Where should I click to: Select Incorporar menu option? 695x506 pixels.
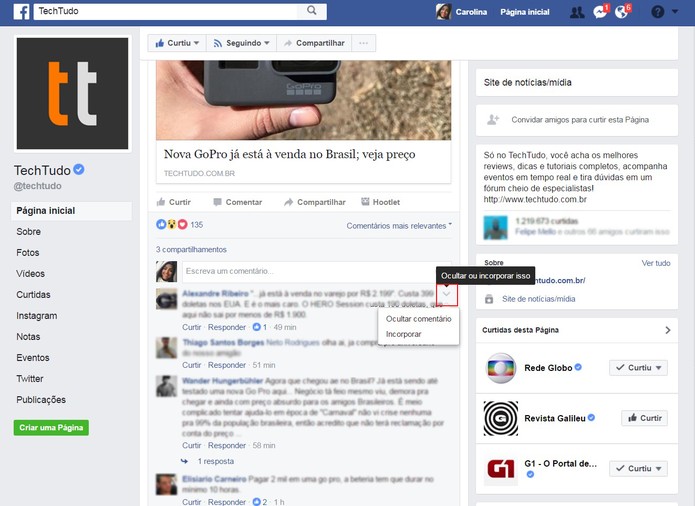point(403,334)
